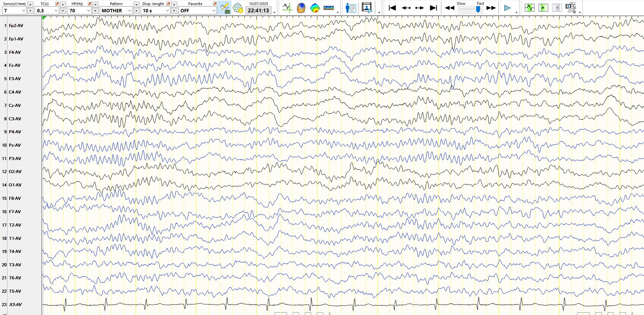This screenshot has width=644, height=315.
Task: Toggle the green page-forward marker button
Action: (543, 8)
